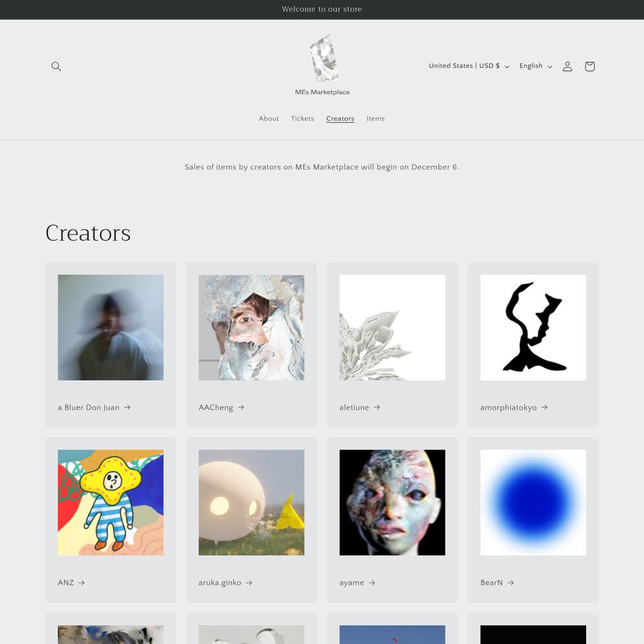Image resolution: width=644 pixels, height=644 pixels.
Task: Open the AACheng creator link
Action: (222, 408)
